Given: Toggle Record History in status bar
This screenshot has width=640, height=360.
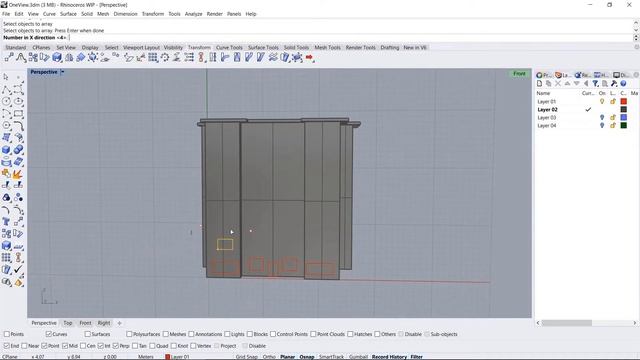Looking at the screenshot, I should pyautogui.click(x=389, y=357).
